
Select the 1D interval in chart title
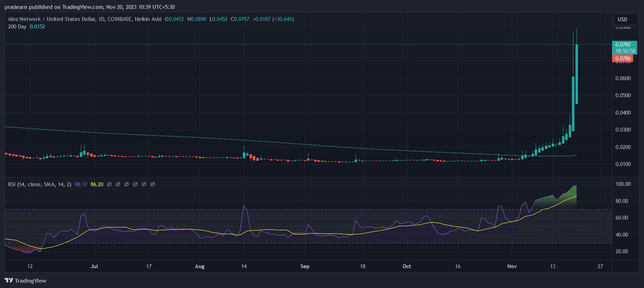click(102, 19)
